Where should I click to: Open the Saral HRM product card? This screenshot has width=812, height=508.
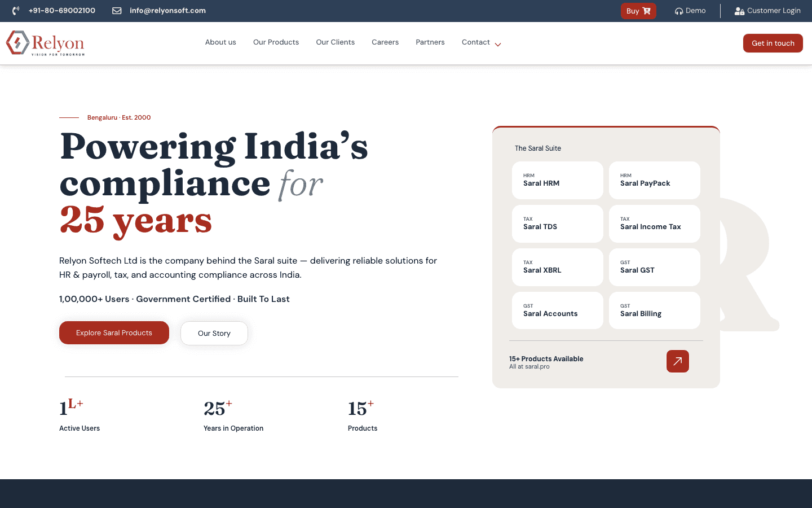(x=558, y=180)
